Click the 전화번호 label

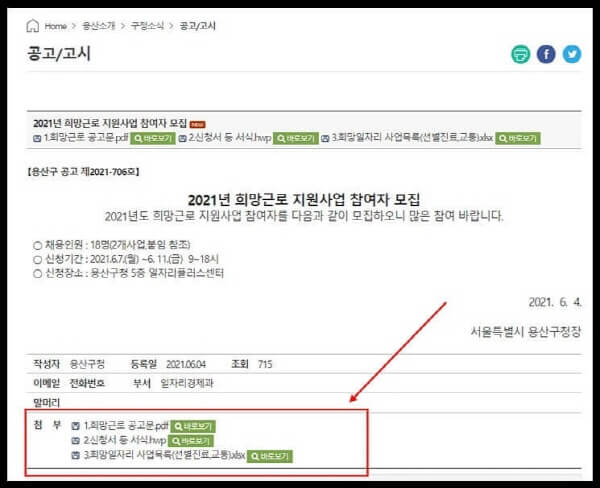pyautogui.click(x=87, y=383)
